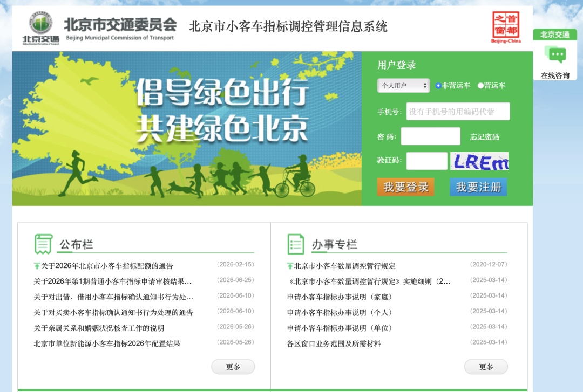Open 关于2026年北京市小客车指标配额的通告

pos(107,266)
